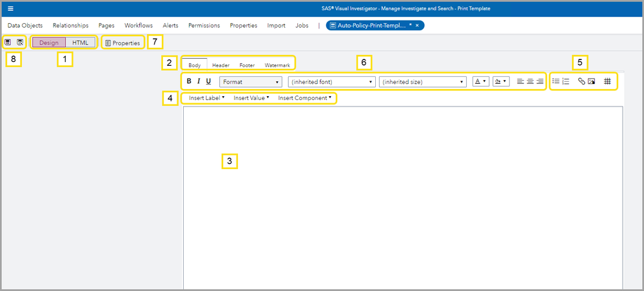Insert a numbered list
Screen dimensions: 644x291
pos(565,81)
